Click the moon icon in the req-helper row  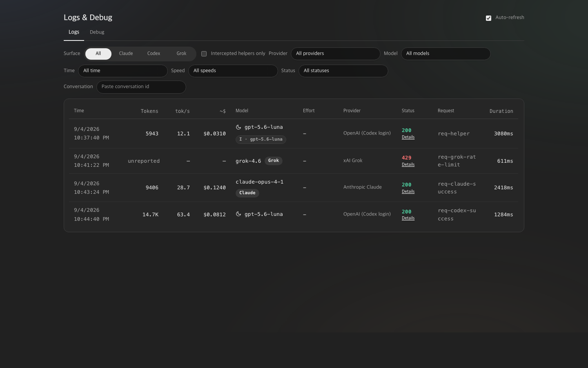click(x=238, y=127)
